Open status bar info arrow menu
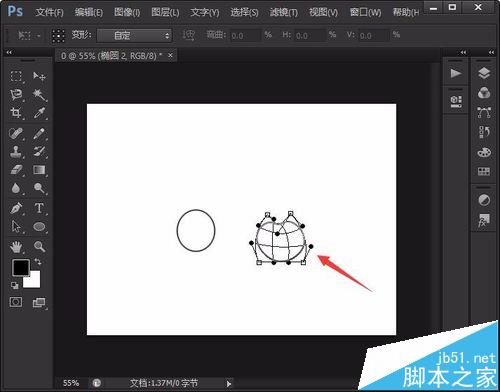This screenshot has height=392, width=500. [x=229, y=383]
